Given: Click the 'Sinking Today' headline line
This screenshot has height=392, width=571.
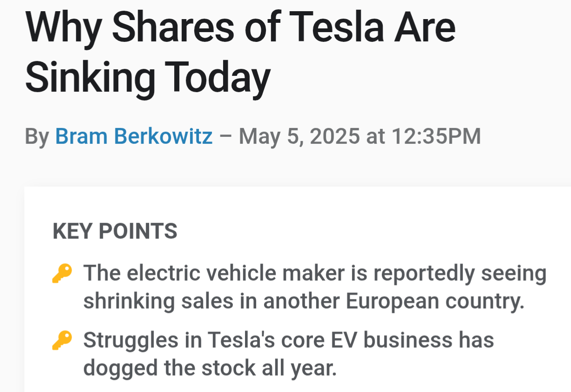Looking at the screenshot, I should [x=148, y=76].
